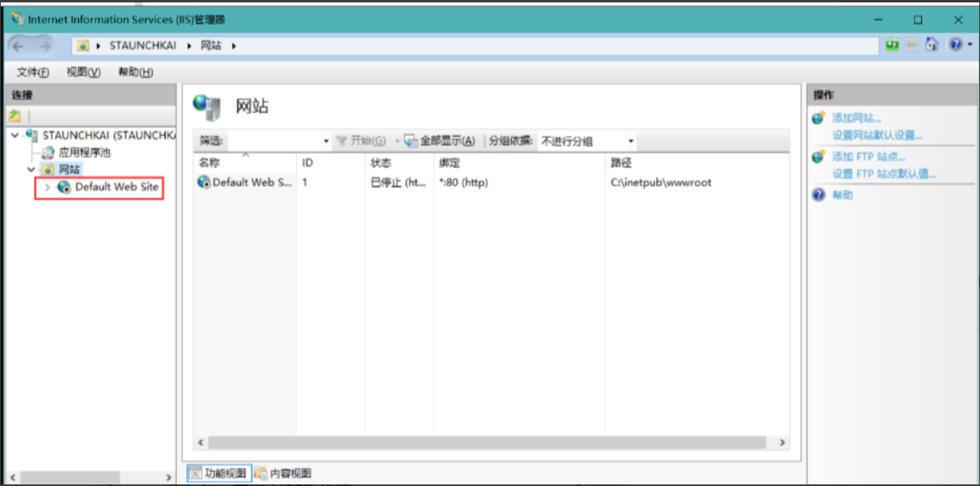Click the site list scrollbar left arrow
The height and width of the screenshot is (486, 980).
[x=200, y=442]
